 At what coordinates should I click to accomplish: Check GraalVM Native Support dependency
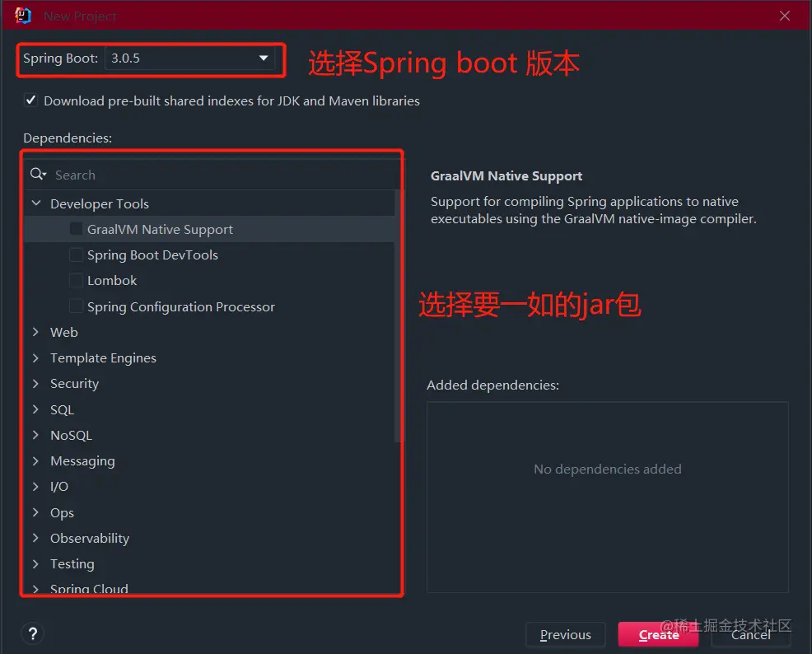click(76, 229)
